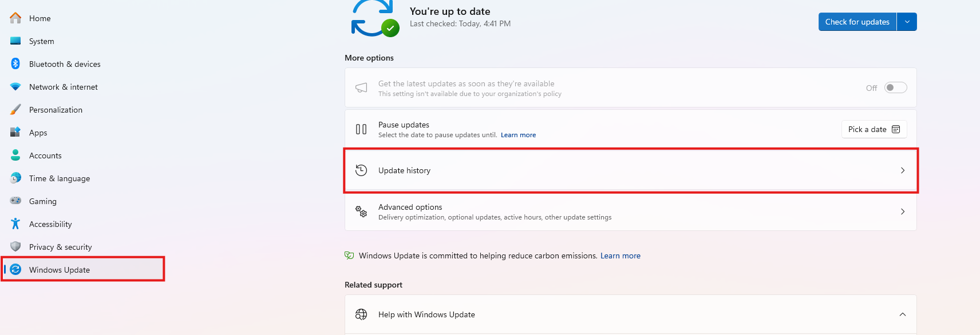Click 'Select the date to pause updates until' text
The image size is (980, 335).
pyautogui.click(x=437, y=135)
